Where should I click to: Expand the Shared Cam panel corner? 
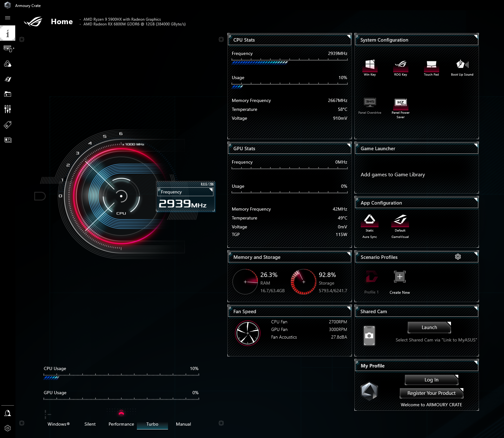tap(475, 308)
